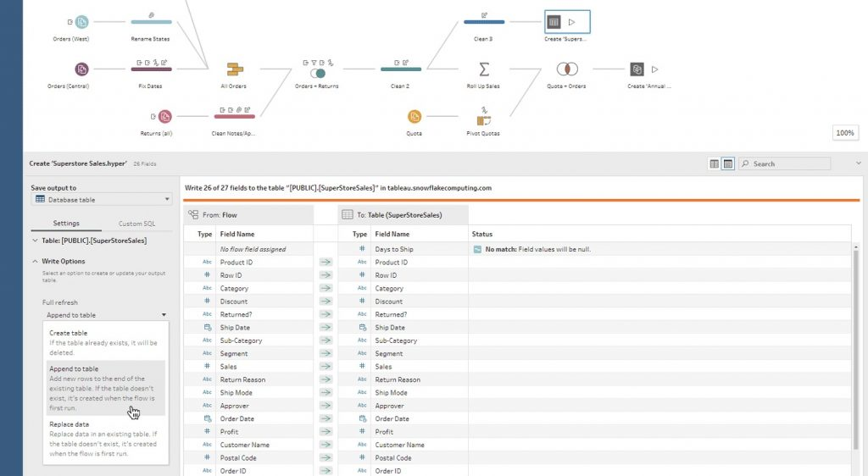The height and width of the screenshot is (476, 868).
Task: Select the Quota + Orders join icon
Action: 567,69
